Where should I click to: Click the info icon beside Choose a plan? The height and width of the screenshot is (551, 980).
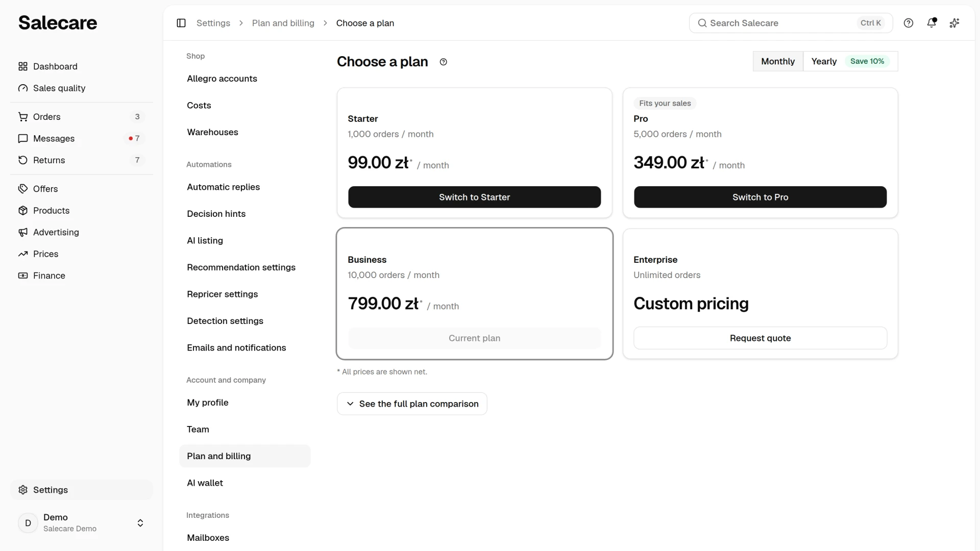[444, 62]
